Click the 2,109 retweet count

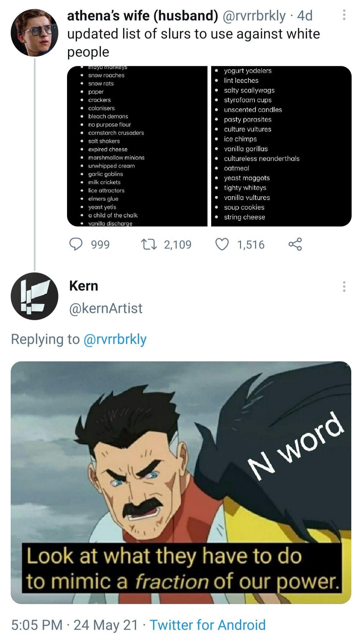(x=178, y=245)
